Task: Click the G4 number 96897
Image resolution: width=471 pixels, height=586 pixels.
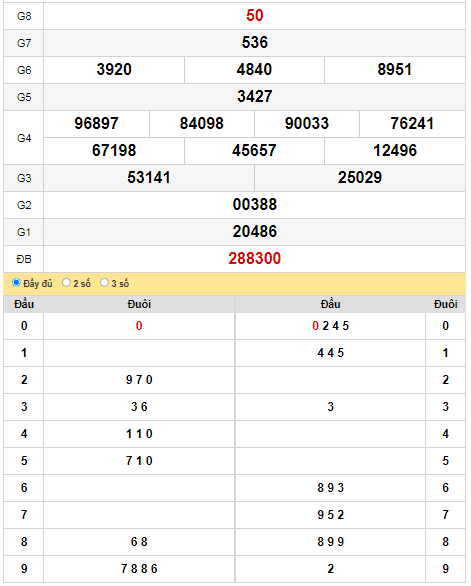Action: tap(96, 124)
